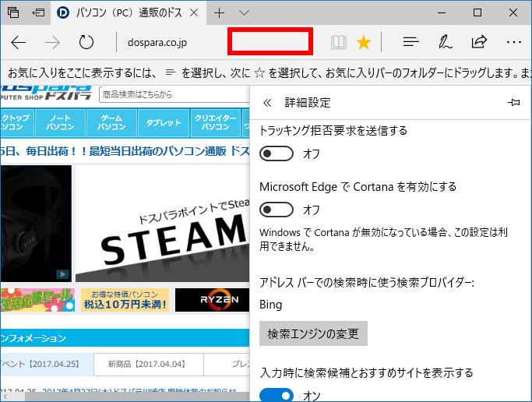The height and width of the screenshot is (402, 532).
Task: Pin the settings pane open
Action: (x=513, y=102)
